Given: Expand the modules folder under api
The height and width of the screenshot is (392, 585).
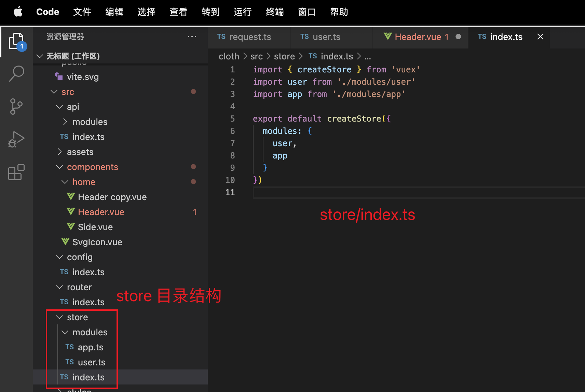Looking at the screenshot, I should point(65,122).
